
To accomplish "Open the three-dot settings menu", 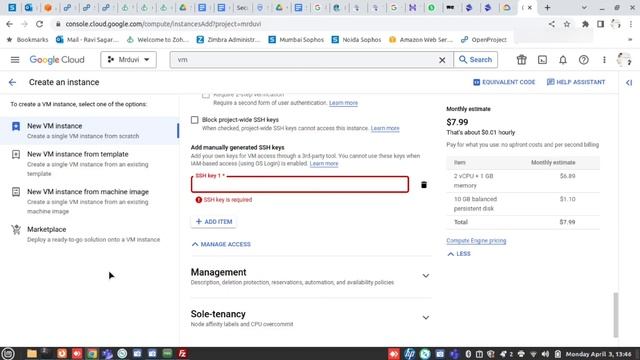I will pyautogui.click(x=604, y=60).
